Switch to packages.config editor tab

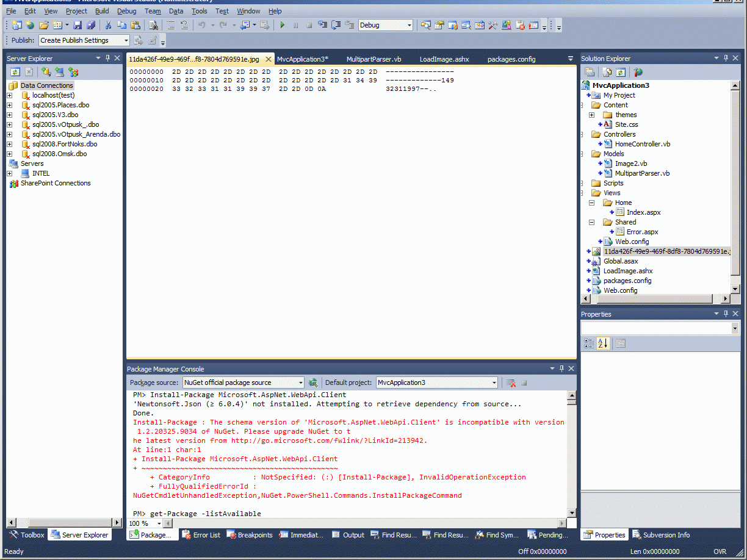[x=511, y=59]
